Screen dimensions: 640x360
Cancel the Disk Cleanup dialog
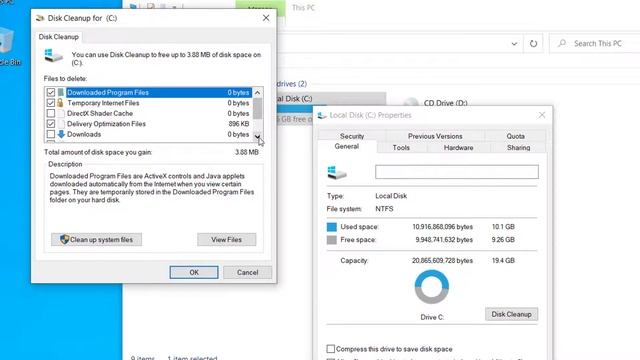tap(247, 272)
